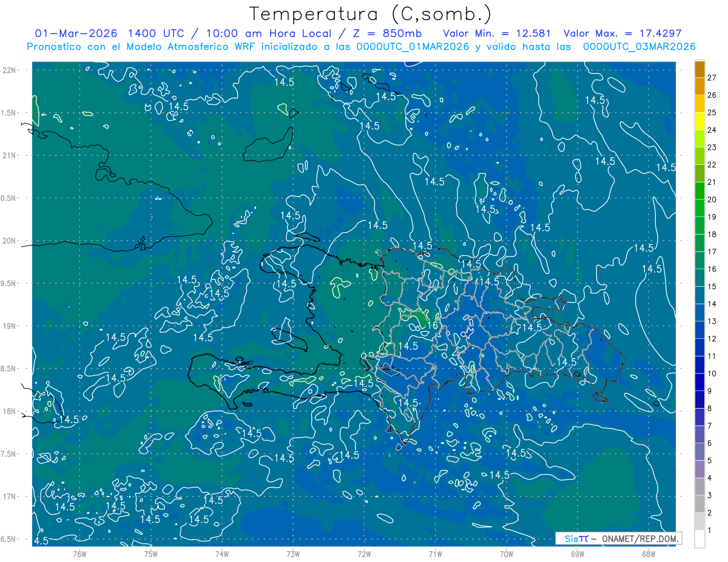Click the longitude label "68W"

(x=649, y=554)
